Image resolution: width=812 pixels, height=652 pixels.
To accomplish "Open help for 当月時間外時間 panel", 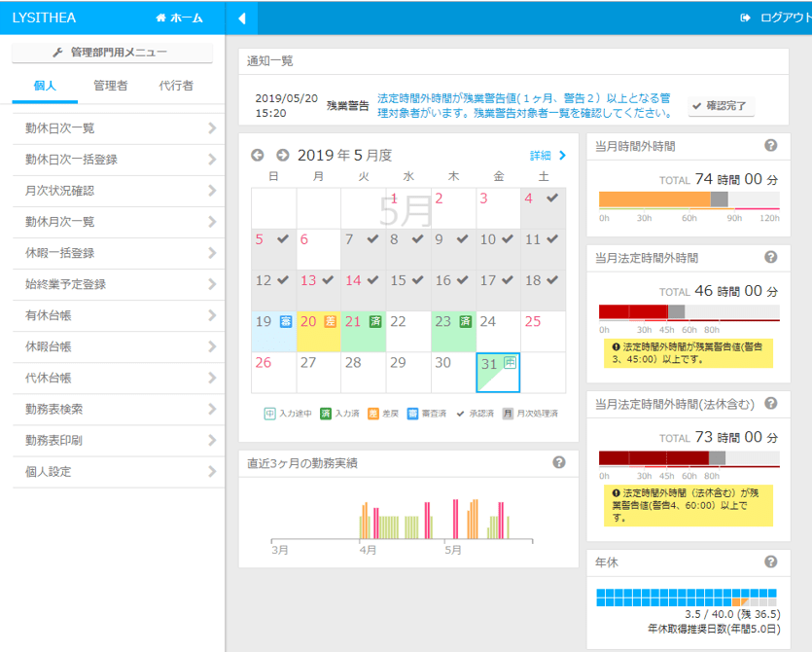I will coord(770,146).
